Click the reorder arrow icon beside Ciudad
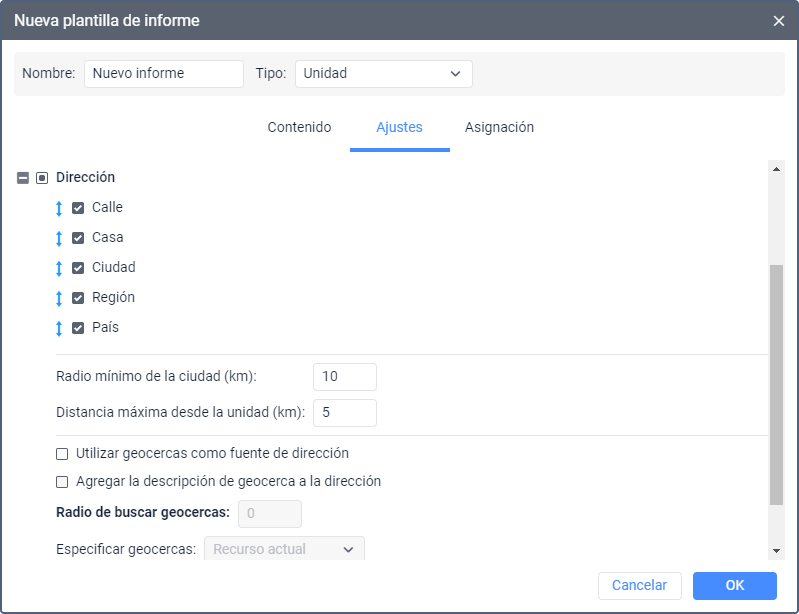The width and height of the screenshot is (799, 614). click(x=59, y=268)
